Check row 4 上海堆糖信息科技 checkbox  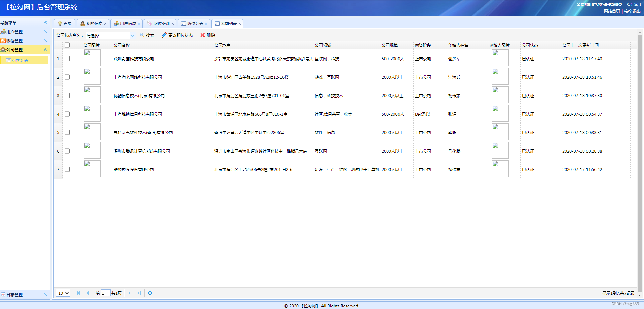pyautogui.click(x=67, y=114)
